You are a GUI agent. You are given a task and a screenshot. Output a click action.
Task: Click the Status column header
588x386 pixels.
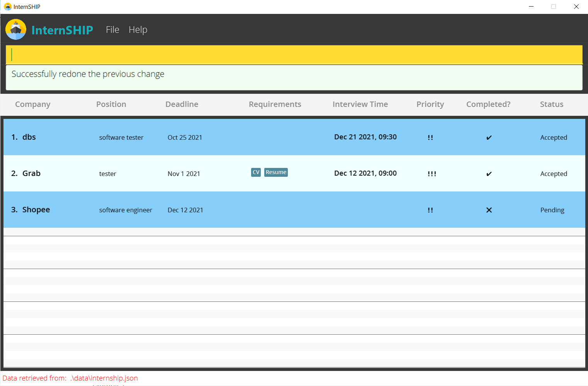point(552,104)
